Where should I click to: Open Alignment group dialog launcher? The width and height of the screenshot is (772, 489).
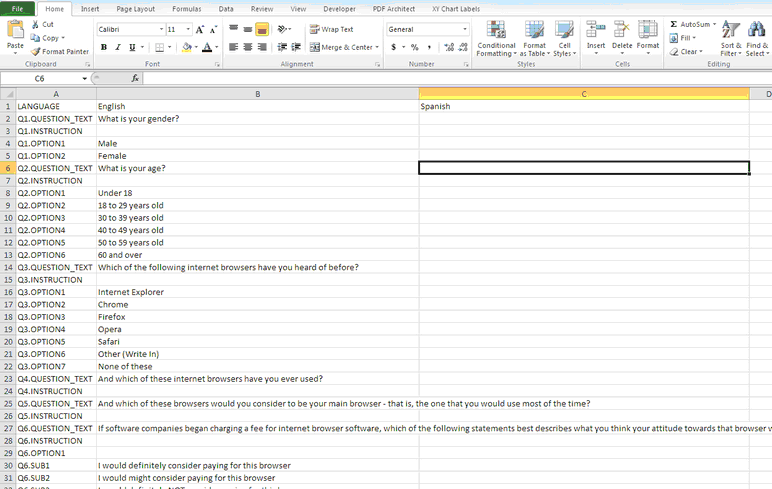tap(378, 65)
